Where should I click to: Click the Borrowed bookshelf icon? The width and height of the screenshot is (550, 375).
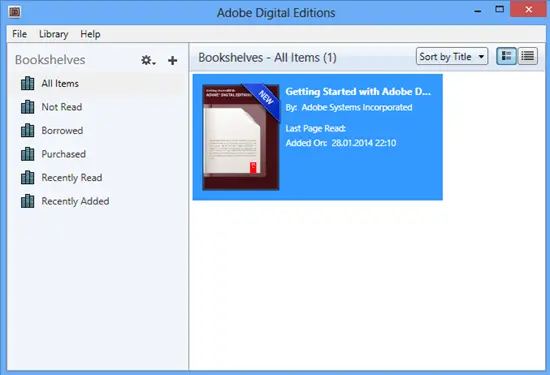tap(28, 130)
